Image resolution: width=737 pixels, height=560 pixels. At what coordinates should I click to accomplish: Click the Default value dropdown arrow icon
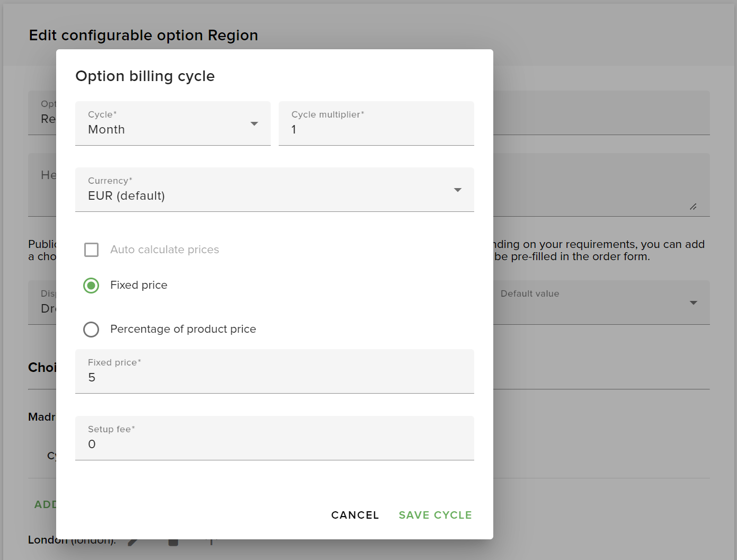click(693, 303)
